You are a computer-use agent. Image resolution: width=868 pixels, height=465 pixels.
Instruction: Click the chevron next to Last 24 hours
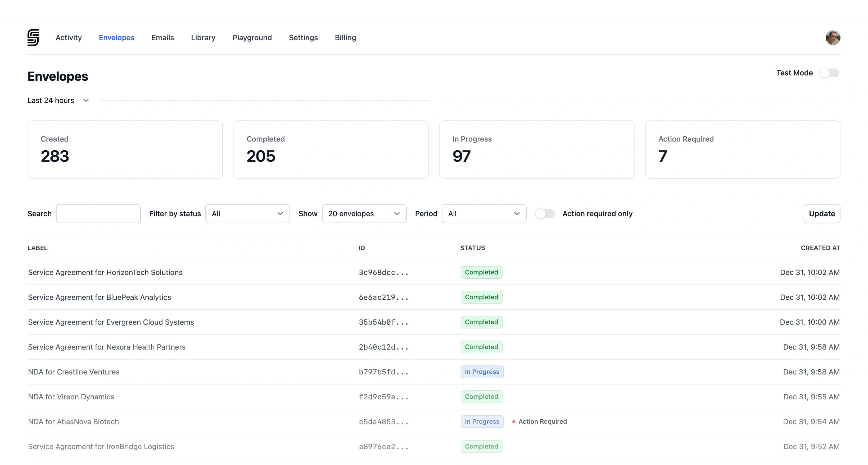pyautogui.click(x=86, y=100)
